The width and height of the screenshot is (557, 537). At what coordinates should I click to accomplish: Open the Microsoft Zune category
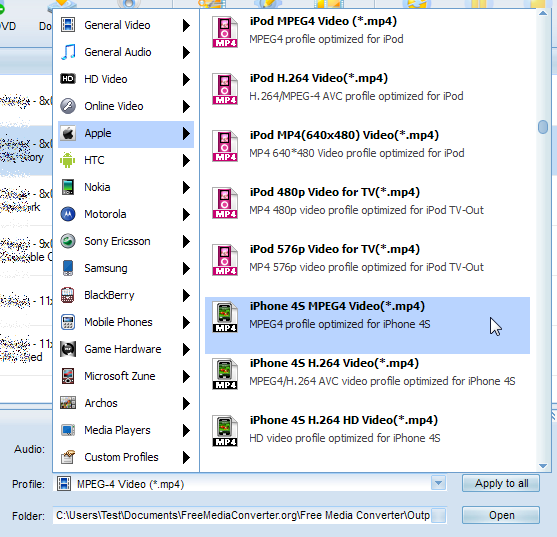[x=126, y=376]
